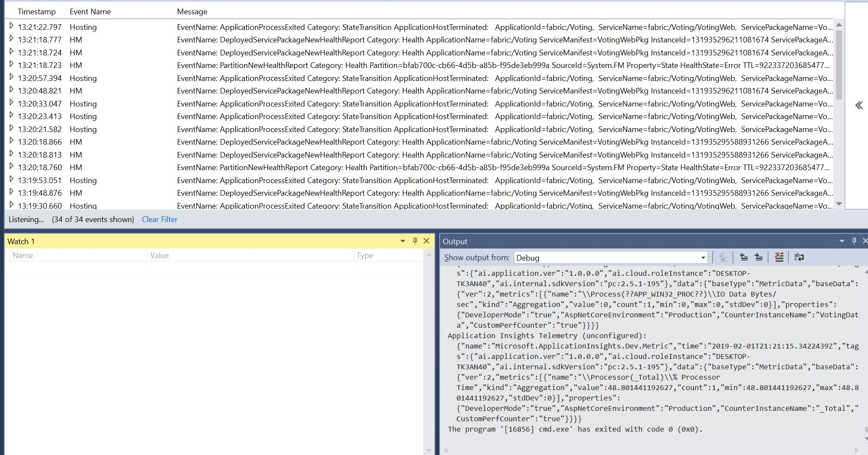Expand the collapsed side panel chevron
The image size is (868, 455).
click(x=859, y=105)
